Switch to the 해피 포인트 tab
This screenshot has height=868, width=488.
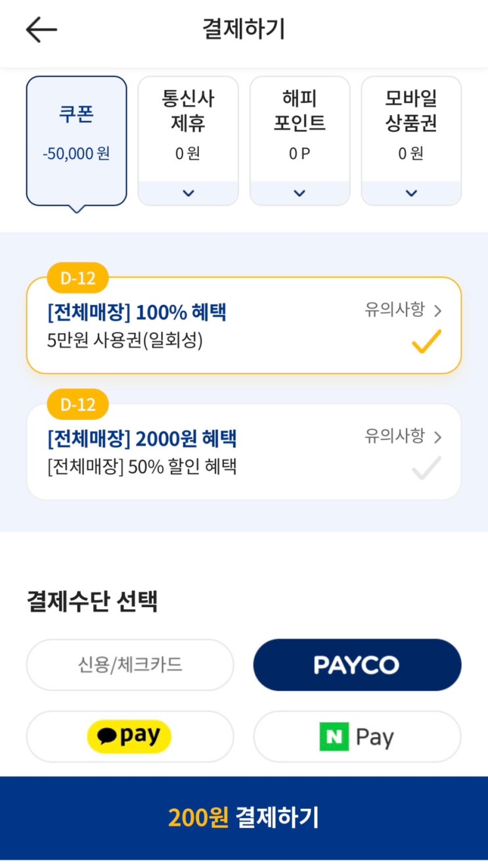[x=299, y=111]
